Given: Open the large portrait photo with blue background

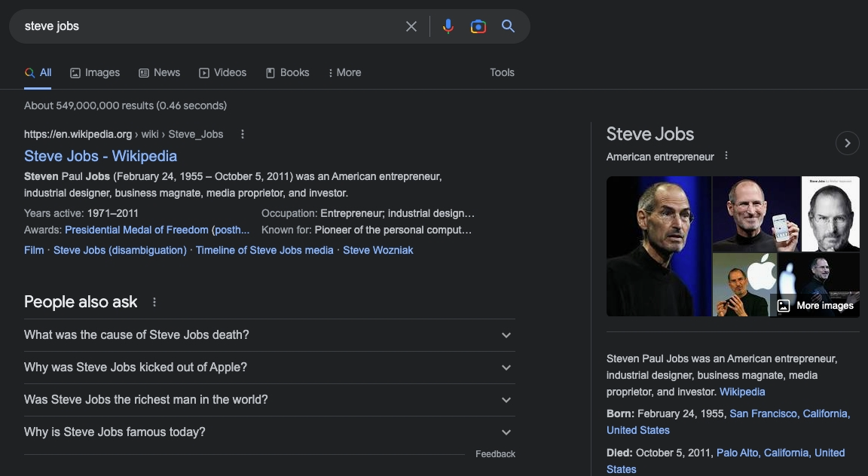Looking at the screenshot, I should point(659,246).
